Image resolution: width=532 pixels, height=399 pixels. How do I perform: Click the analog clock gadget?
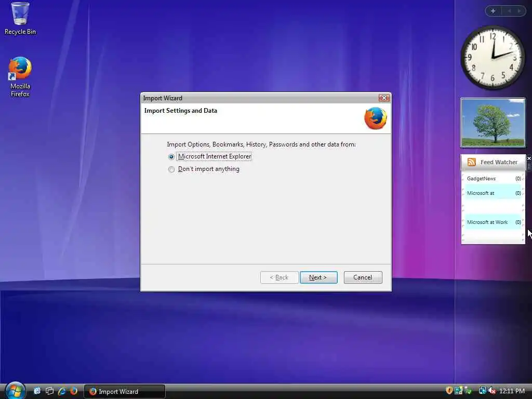pos(493,57)
